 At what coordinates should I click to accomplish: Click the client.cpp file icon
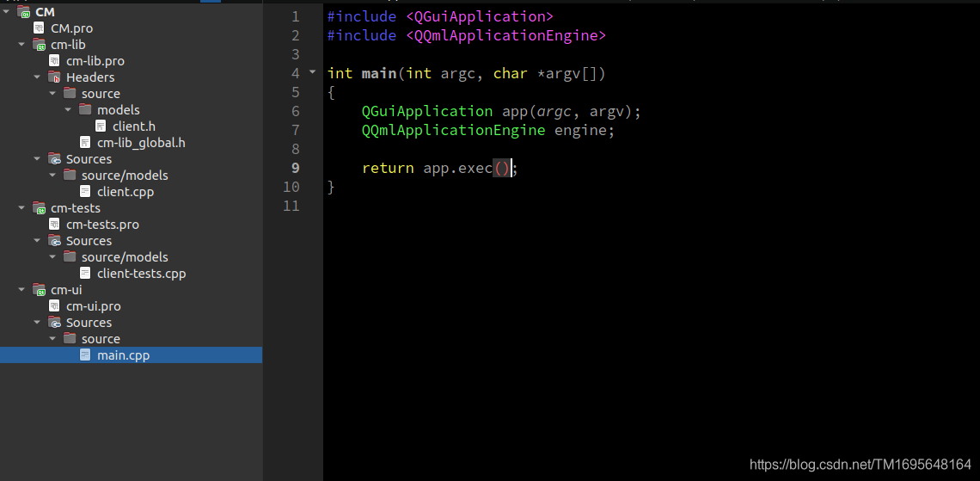pyautogui.click(x=86, y=191)
